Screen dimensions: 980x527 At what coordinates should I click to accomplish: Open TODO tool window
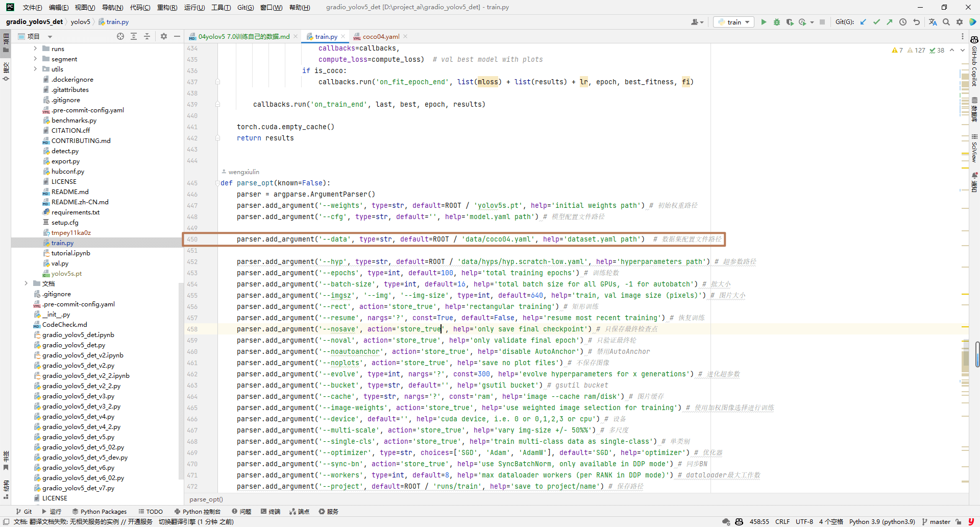click(151, 511)
